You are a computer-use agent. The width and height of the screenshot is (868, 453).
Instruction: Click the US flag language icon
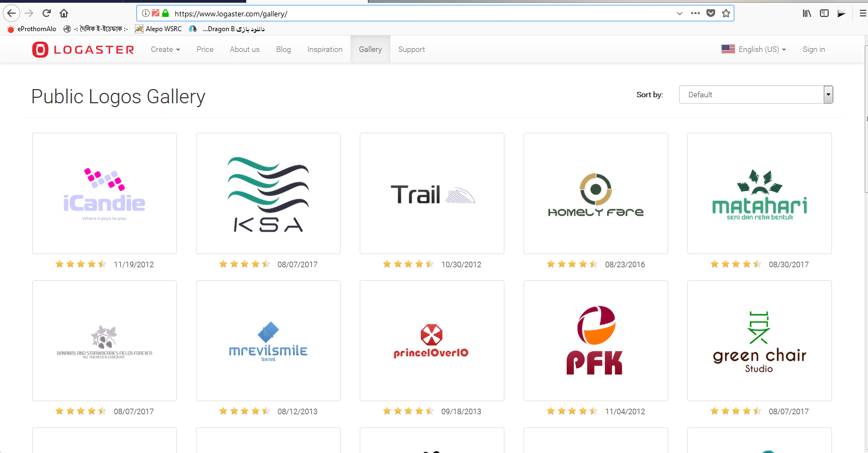[728, 49]
